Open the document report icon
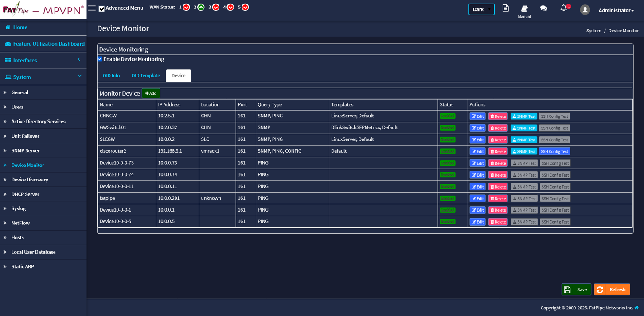 coord(505,8)
